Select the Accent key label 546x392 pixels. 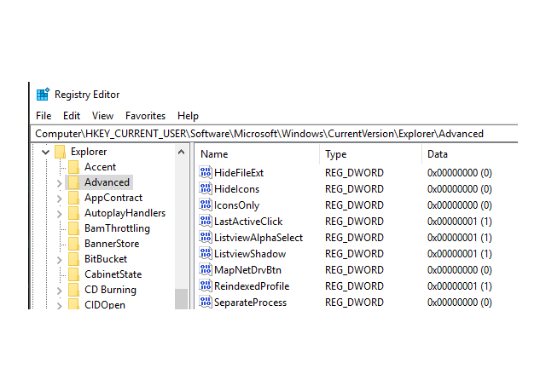click(x=101, y=167)
